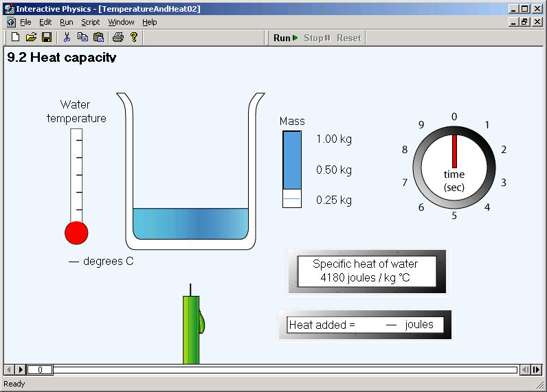The width and height of the screenshot is (547, 392).
Task: Step backward with the left arrow
Action: [x=10, y=370]
